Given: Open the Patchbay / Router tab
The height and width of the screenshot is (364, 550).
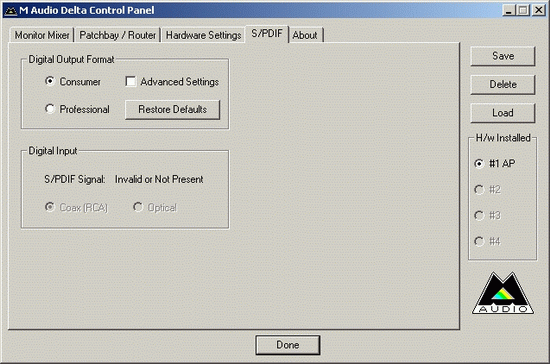Looking at the screenshot, I should [118, 35].
